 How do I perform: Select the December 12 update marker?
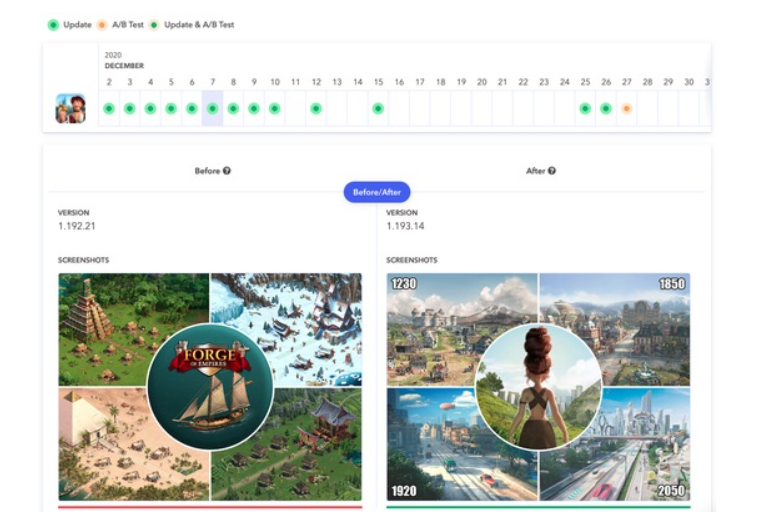coord(316,108)
